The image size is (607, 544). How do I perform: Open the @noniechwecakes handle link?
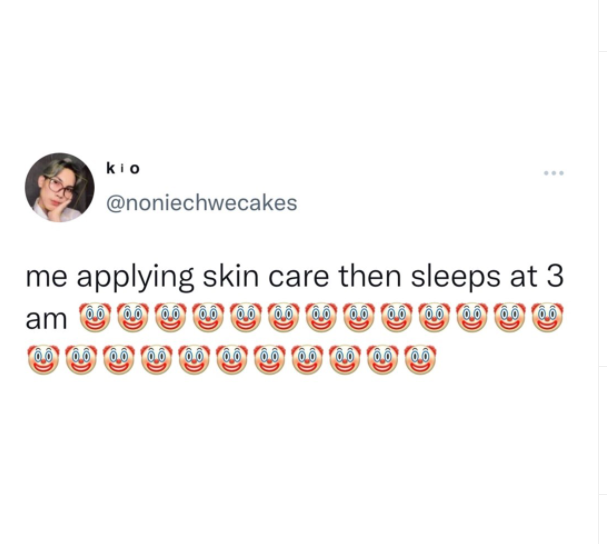click(202, 202)
